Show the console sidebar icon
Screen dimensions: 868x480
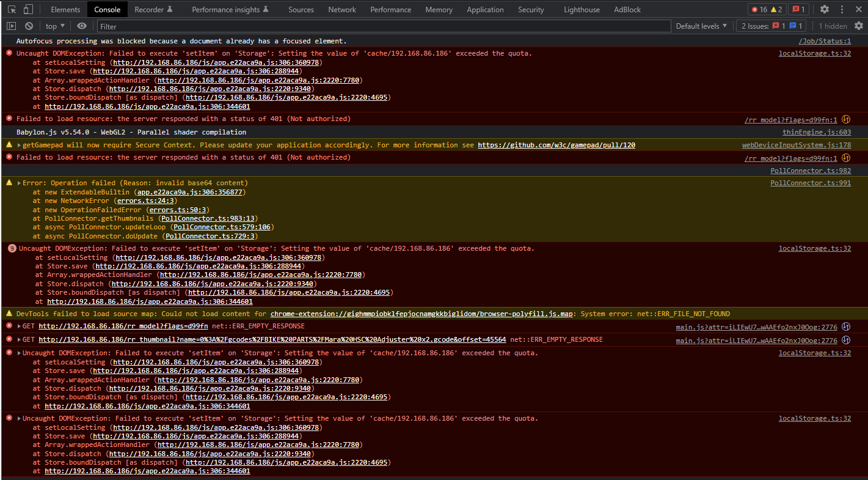[11, 26]
